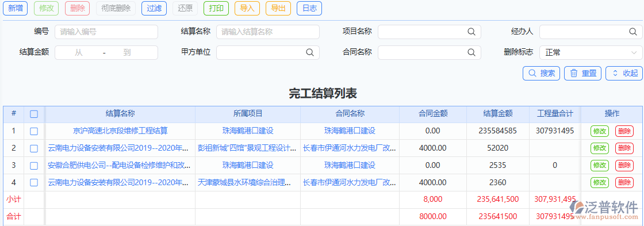The height and width of the screenshot is (226, 644).
Task: Click the 打印 button
Action: tap(216, 8)
